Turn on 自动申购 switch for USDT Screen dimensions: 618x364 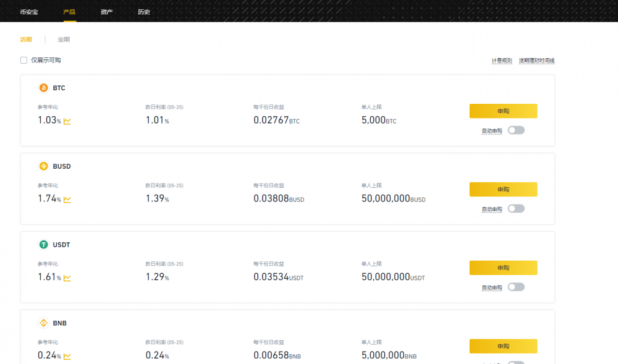click(515, 287)
